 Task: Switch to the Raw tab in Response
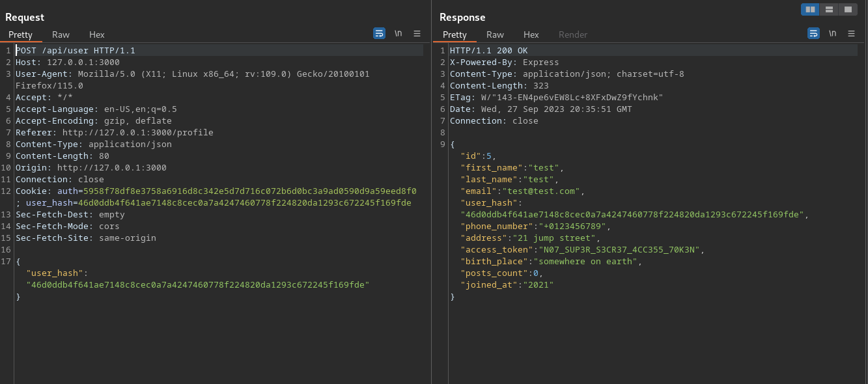[495, 34]
